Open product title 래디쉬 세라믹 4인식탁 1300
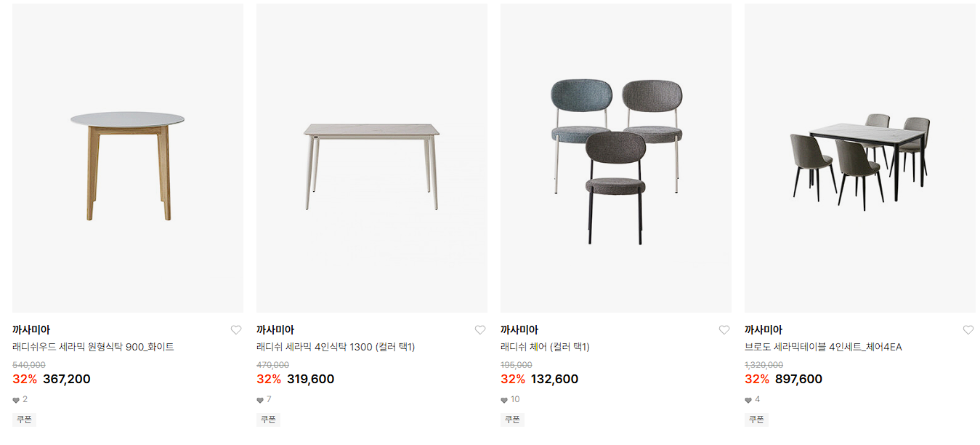 click(336, 348)
